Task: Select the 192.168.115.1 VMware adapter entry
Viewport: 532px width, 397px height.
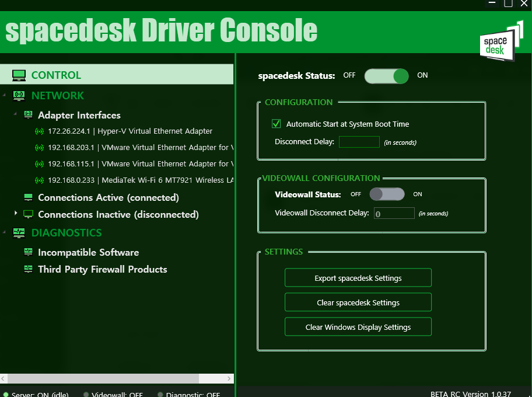Action: point(141,163)
